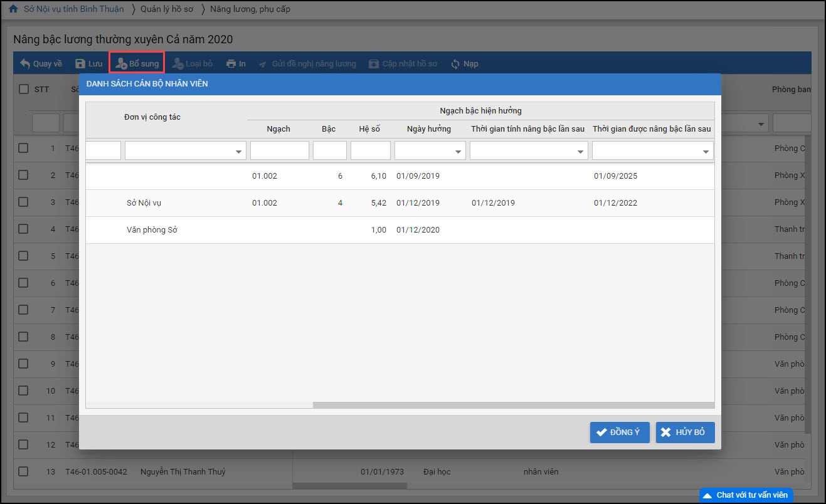826x504 pixels.
Task: Click the Cập nhật hồ sơ icon
Action: [374, 64]
